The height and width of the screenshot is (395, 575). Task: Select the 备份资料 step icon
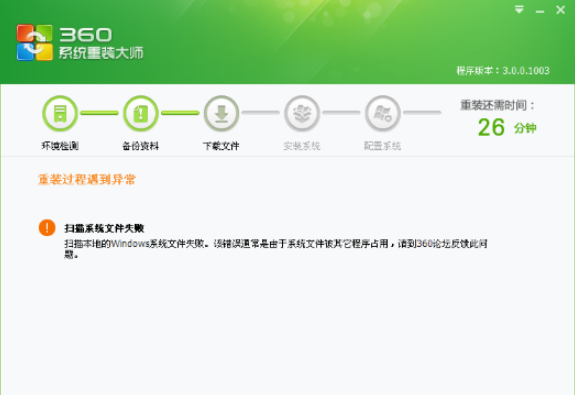[141, 113]
